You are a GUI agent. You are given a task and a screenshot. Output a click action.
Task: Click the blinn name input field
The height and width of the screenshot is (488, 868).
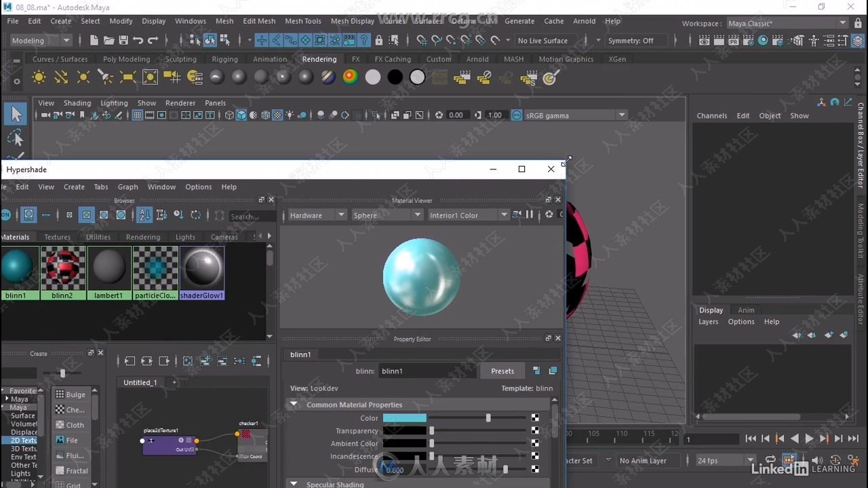(x=427, y=371)
